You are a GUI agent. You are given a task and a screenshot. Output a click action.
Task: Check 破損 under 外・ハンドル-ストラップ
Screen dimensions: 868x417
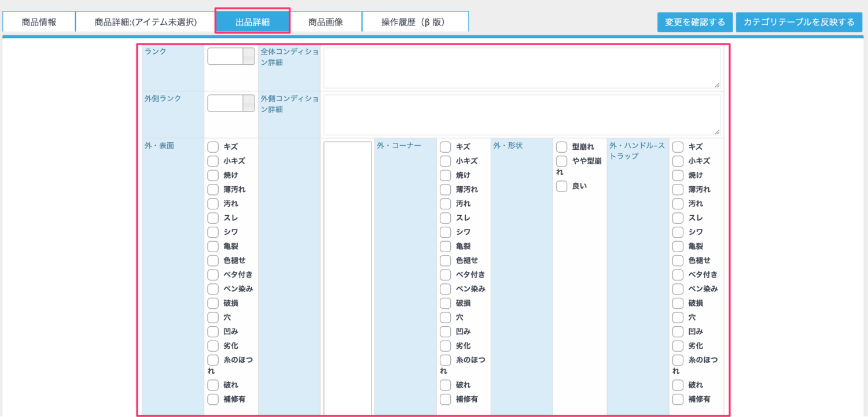click(678, 303)
